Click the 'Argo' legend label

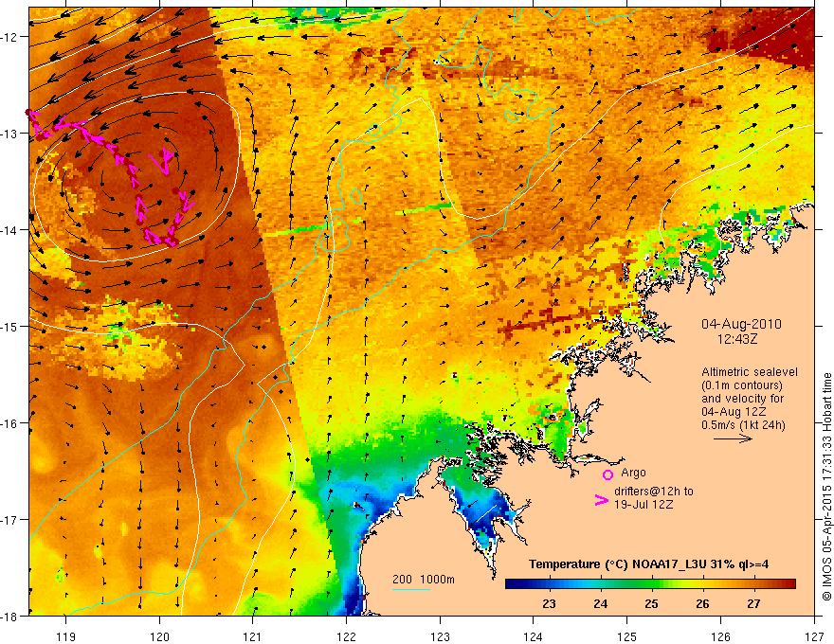(633, 473)
